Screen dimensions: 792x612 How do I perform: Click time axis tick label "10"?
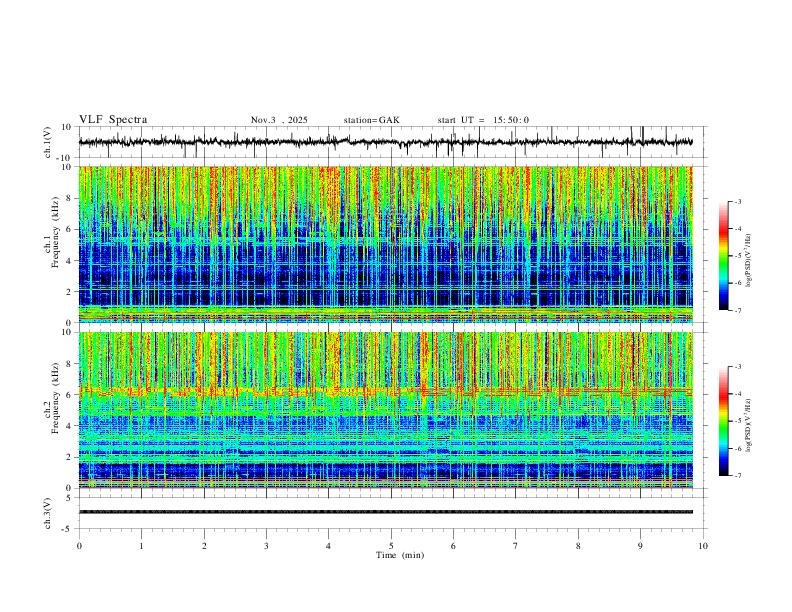point(703,546)
